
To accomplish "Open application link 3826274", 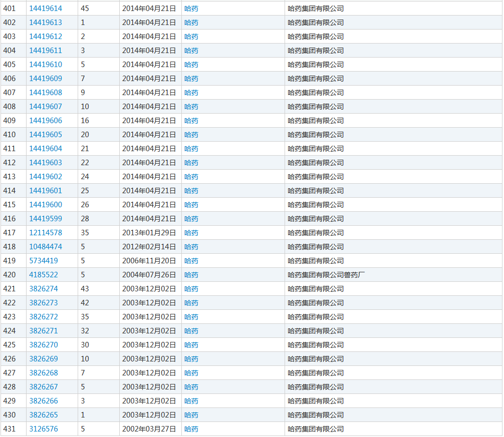I will [44, 289].
